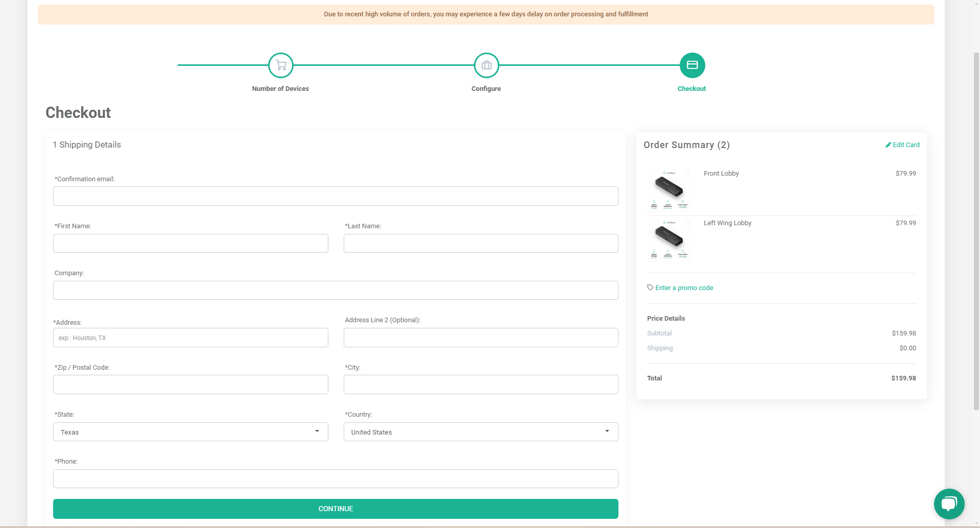This screenshot has height=528, width=980.
Task: Click the pencil icon next to Edit Card
Action: pyautogui.click(x=888, y=145)
